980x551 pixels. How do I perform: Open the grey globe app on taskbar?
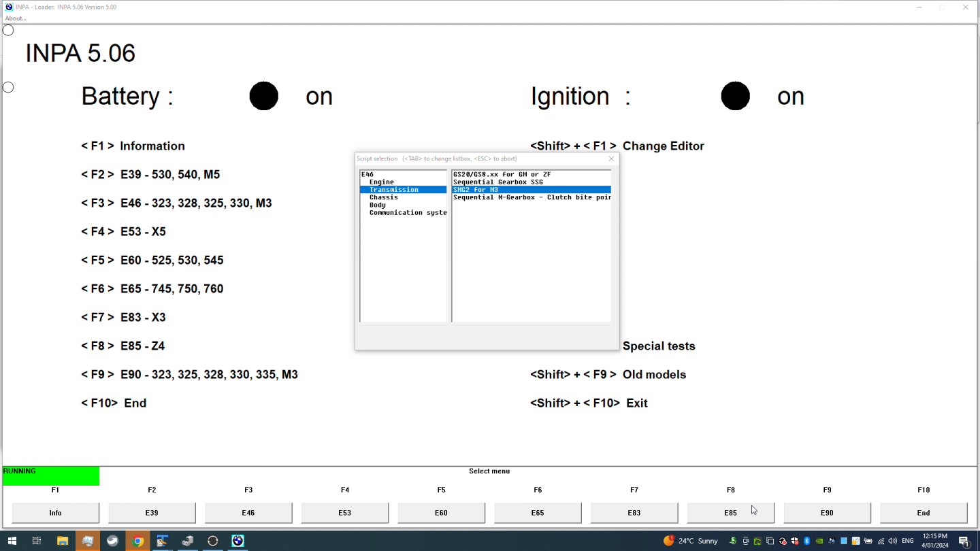pyautogui.click(x=112, y=541)
